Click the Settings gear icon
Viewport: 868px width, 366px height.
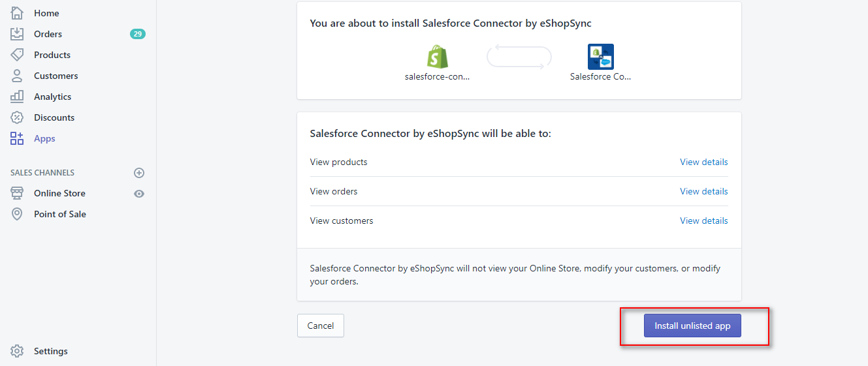17,351
